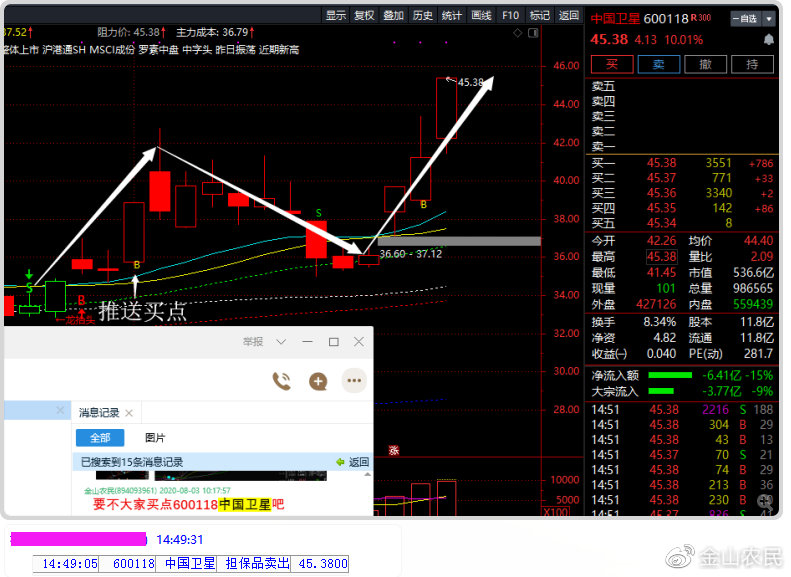Click the MSCI成份 tag

pos(112,50)
